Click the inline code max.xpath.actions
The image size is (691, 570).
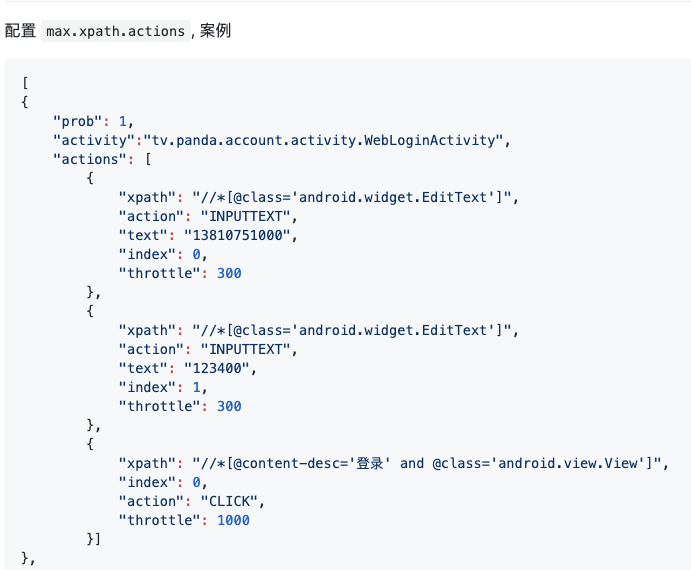(117, 31)
